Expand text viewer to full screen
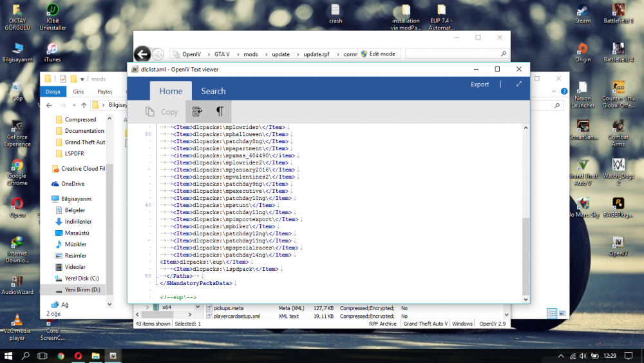 [519, 84]
